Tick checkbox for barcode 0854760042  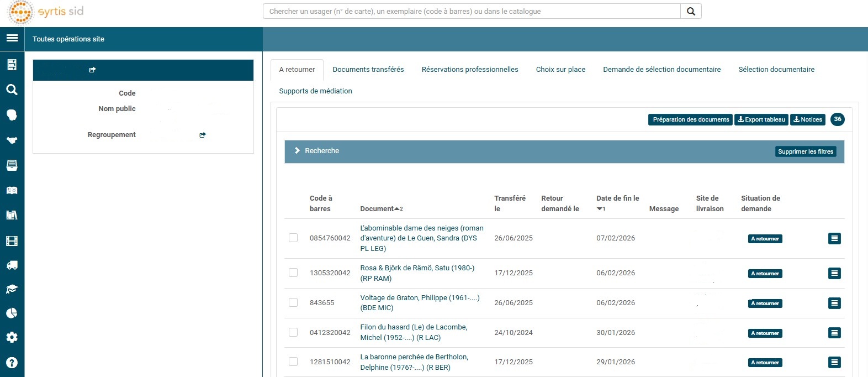293,238
